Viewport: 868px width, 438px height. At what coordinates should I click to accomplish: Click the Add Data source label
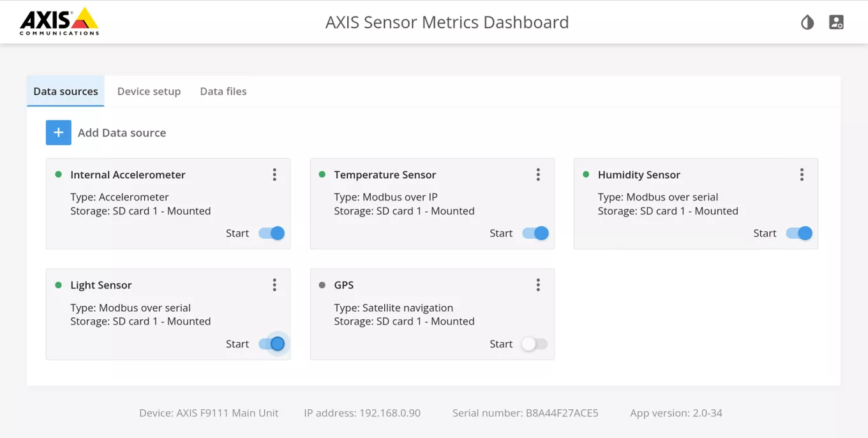point(122,133)
